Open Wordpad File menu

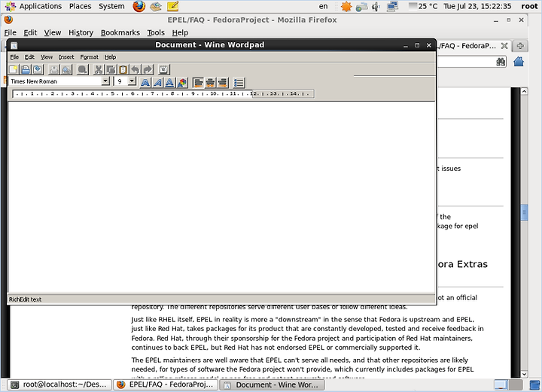[14, 57]
